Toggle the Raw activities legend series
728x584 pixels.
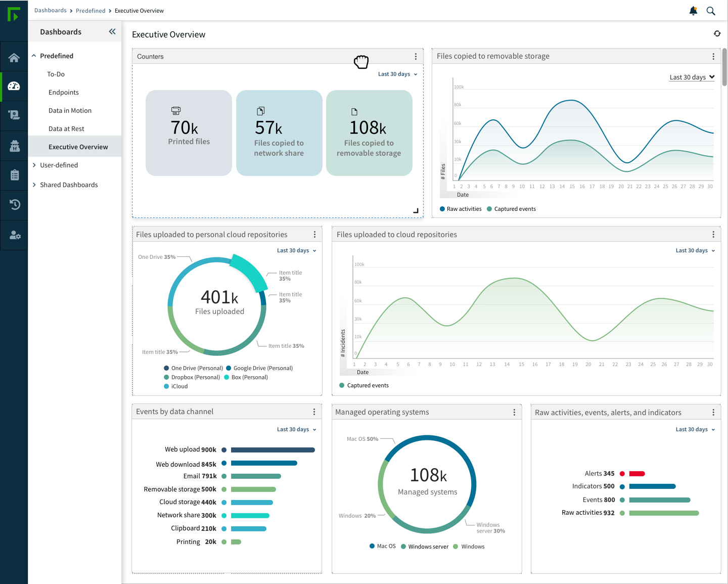[461, 209]
